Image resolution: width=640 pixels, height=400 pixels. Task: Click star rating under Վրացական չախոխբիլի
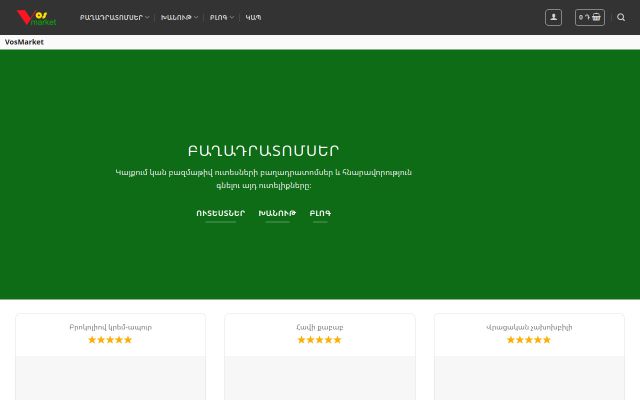529,340
